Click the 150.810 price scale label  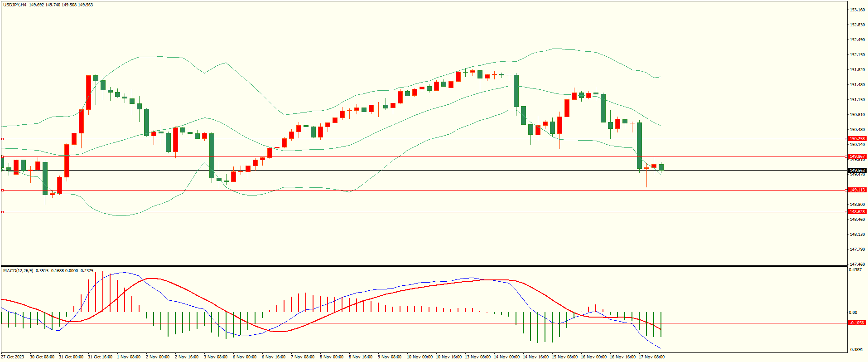[x=857, y=115]
